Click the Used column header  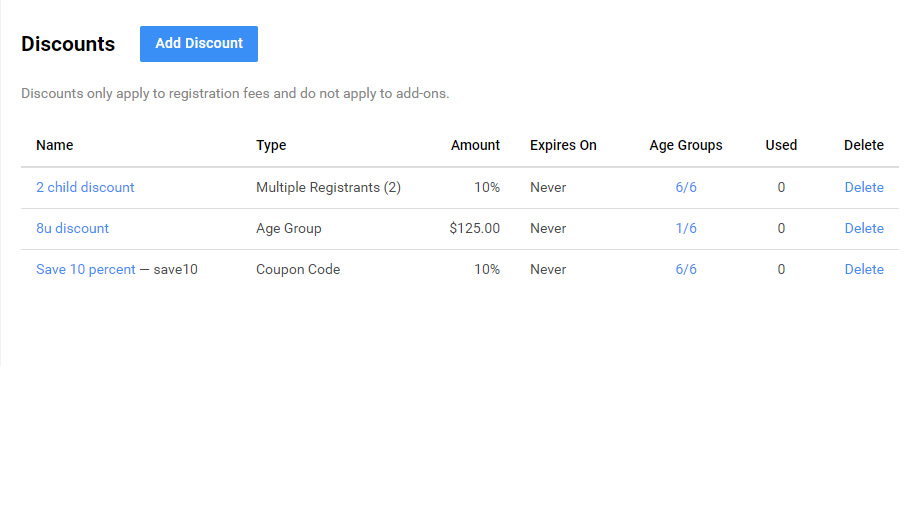[781, 145]
